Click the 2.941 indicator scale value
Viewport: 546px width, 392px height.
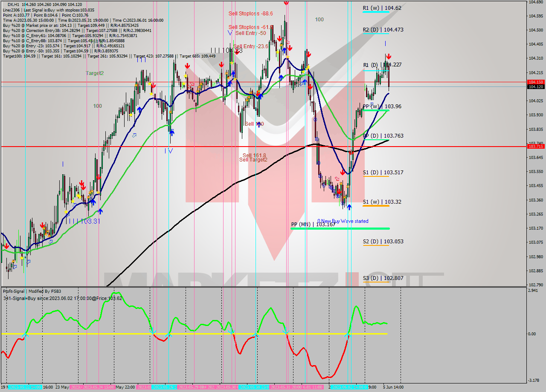click(533, 291)
